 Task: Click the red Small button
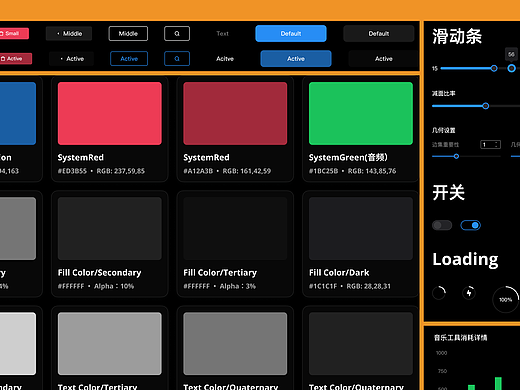pyautogui.click(x=13, y=33)
